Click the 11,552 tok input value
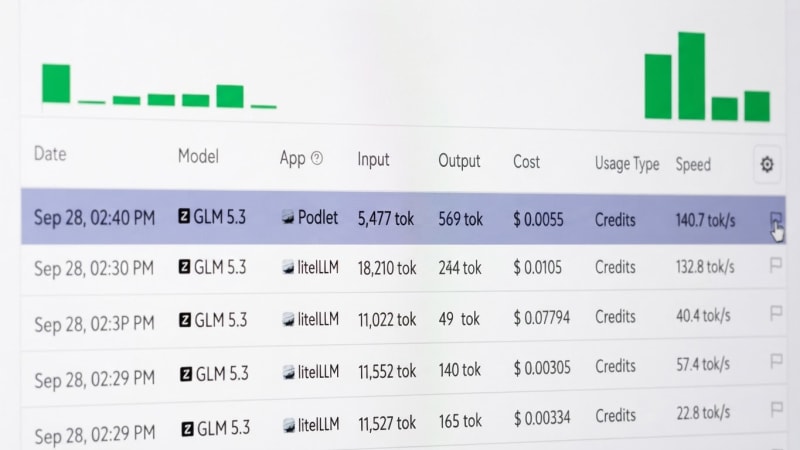The height and width of the screenshot is (450, 800). 387,371
